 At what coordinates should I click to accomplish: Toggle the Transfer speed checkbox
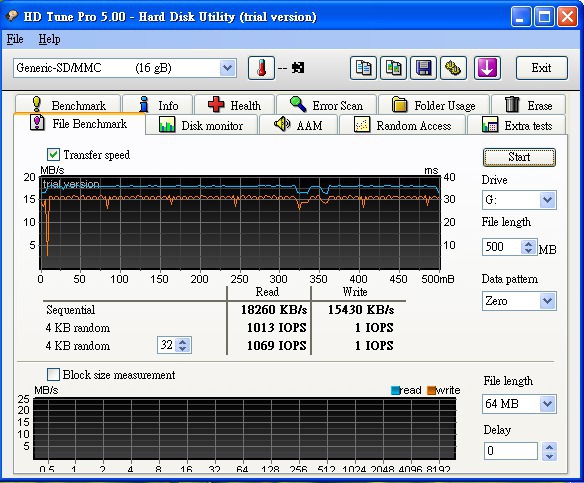53,155
